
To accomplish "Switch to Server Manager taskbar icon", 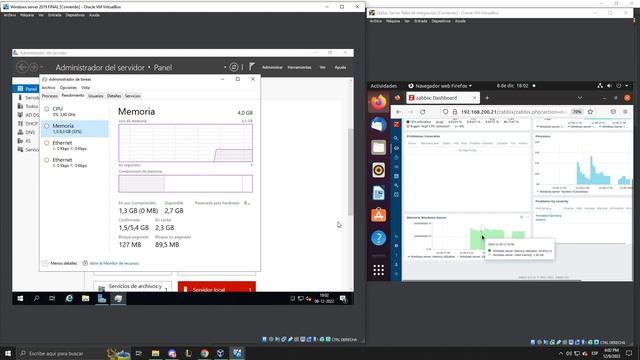I will pos(102,299).
